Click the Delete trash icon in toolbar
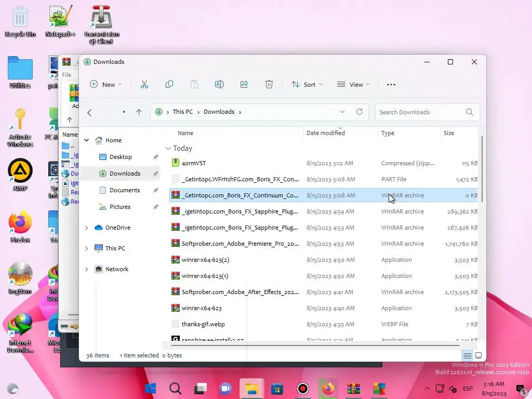The image size is (532, 399). click(x=269, y=85)
